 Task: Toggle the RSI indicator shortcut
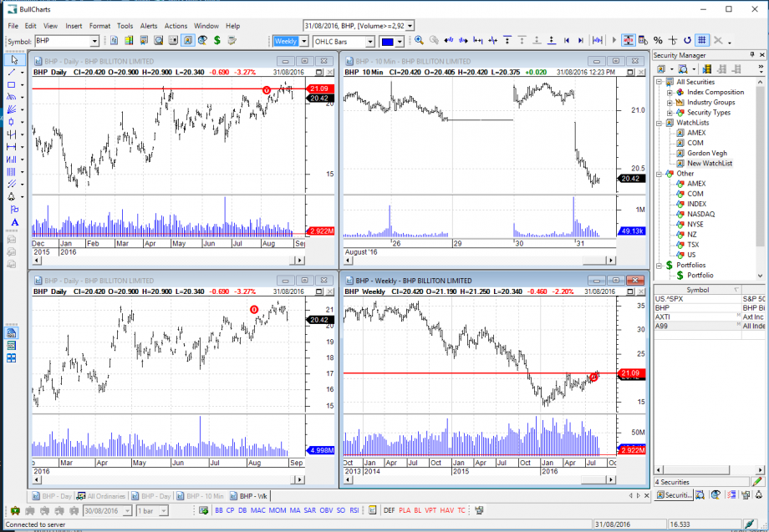click(x=353, y=509)
